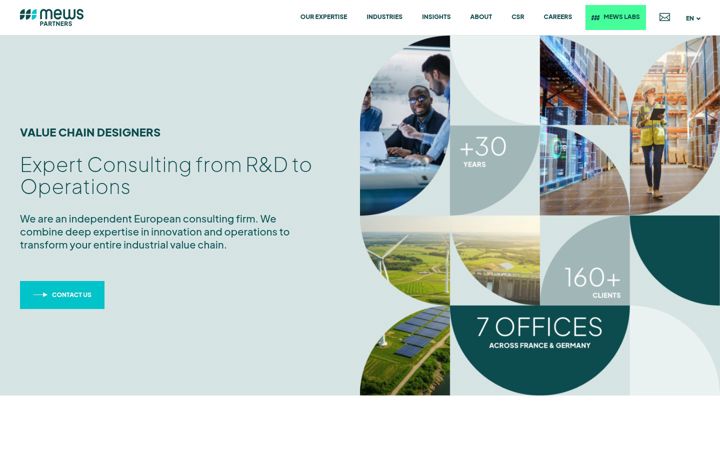Click the solar panel field photo
720x450 pixels.
405,350
